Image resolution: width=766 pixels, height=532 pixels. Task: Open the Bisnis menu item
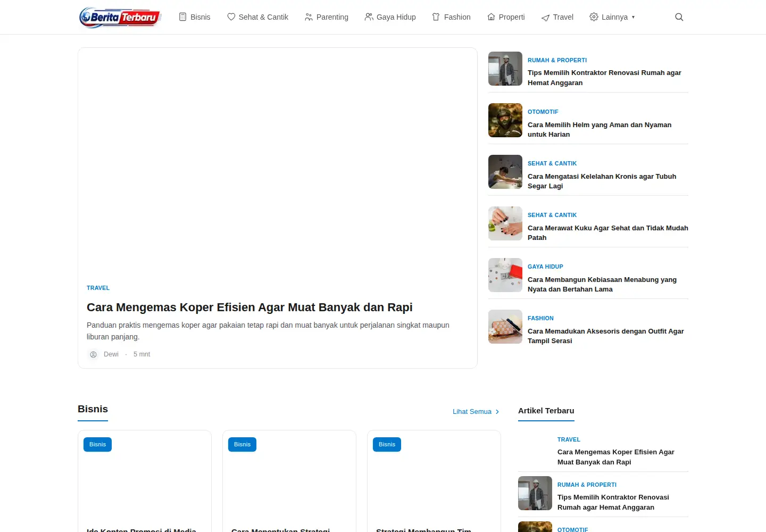pos(194,17)
